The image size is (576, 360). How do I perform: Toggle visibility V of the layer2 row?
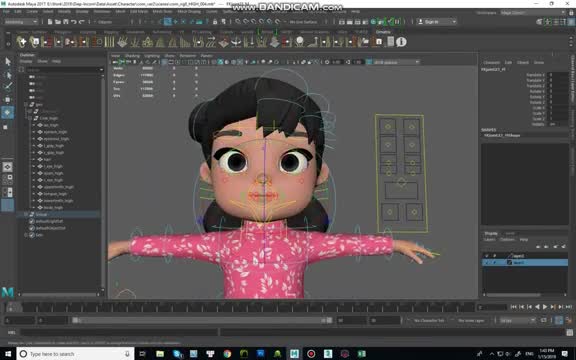(487, 256)
